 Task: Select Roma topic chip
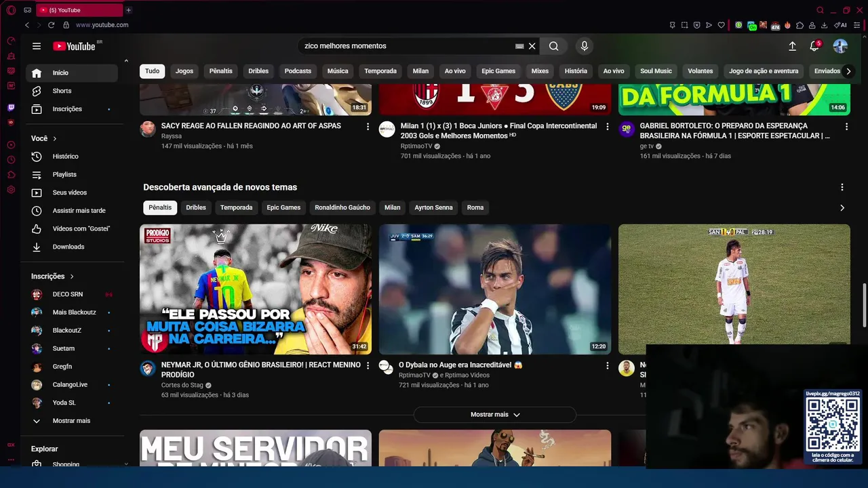tap(475, 207)
